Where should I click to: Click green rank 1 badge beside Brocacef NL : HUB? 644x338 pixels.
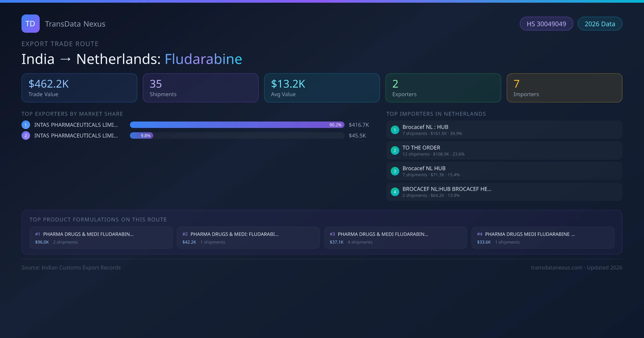(395, 130)
